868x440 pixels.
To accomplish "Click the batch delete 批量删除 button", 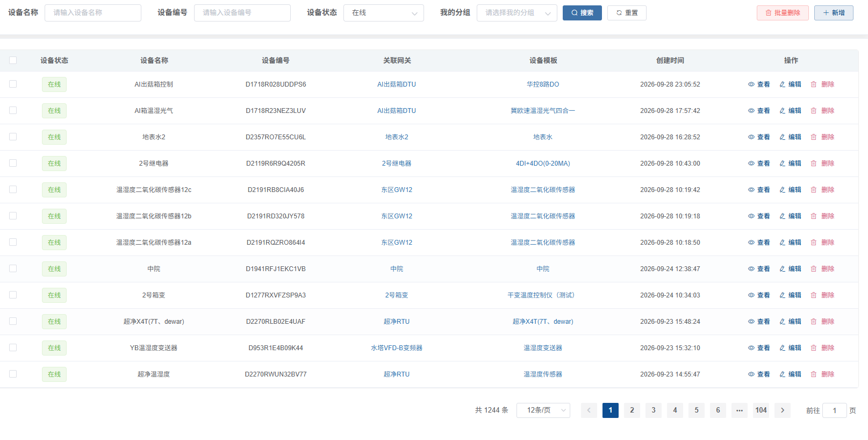I will [x=783, y=13].
